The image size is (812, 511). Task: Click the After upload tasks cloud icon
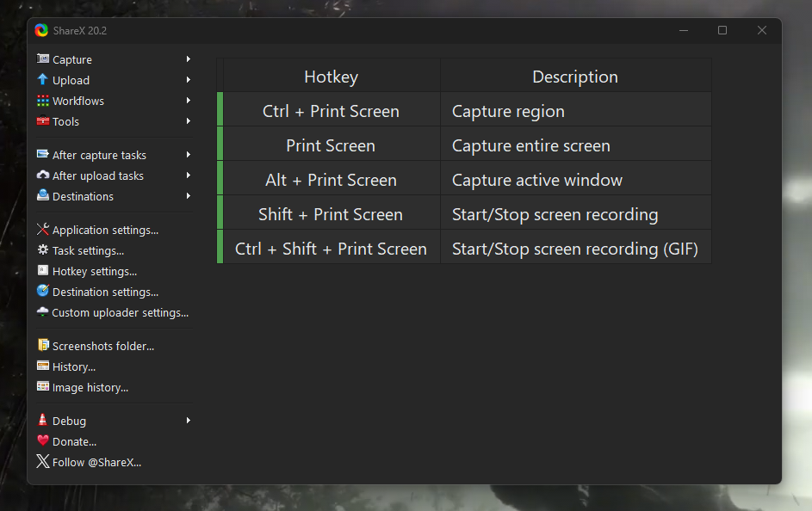pos(43,175)
